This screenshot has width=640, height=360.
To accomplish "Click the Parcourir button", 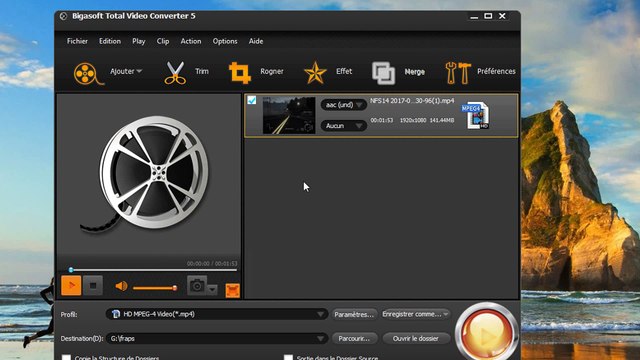I will coord(354,338).
